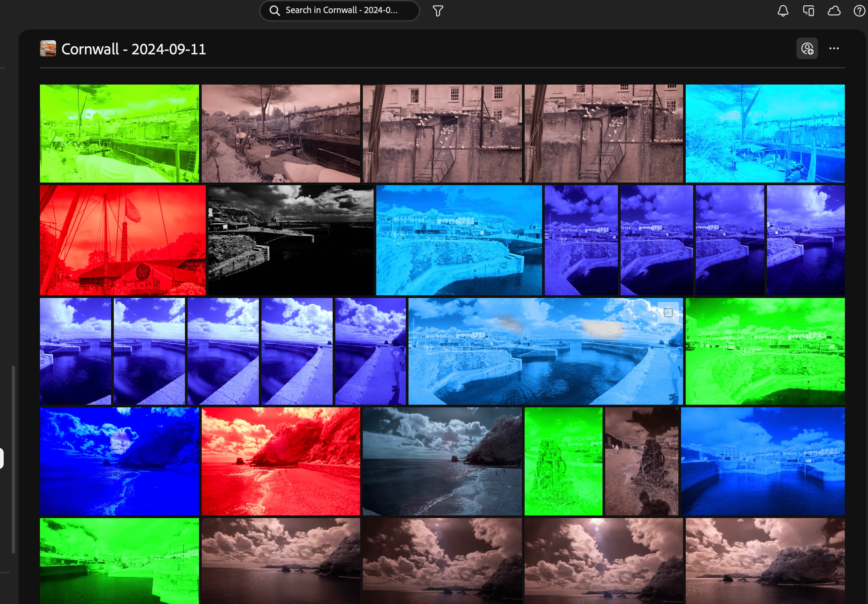Viewport: 868px width, 604px height.
Task: Open the wide blue harbour panorama photo
Action: 545,351
